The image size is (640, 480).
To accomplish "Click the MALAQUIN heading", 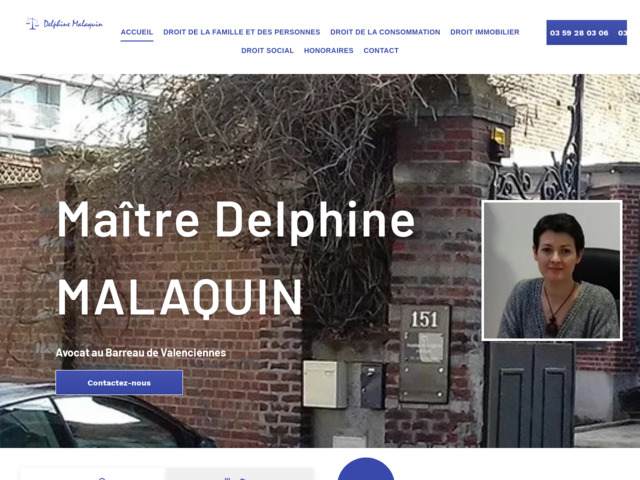I will (x=180, y=297).
